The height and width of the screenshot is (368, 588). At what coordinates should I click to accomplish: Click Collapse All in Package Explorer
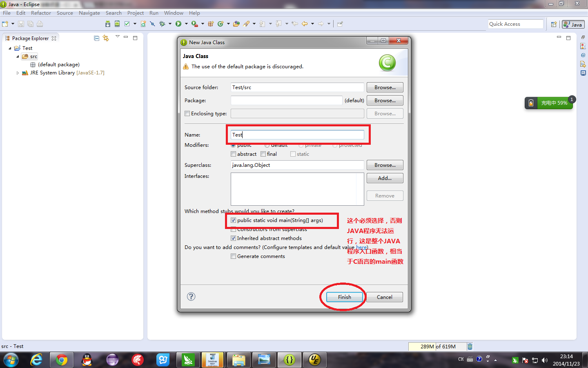pos(97,38)
